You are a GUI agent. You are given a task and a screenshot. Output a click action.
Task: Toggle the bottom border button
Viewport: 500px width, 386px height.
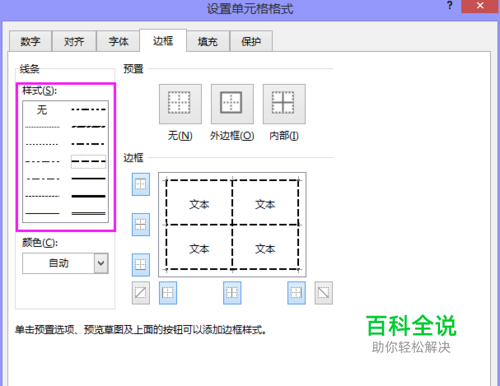141,265
